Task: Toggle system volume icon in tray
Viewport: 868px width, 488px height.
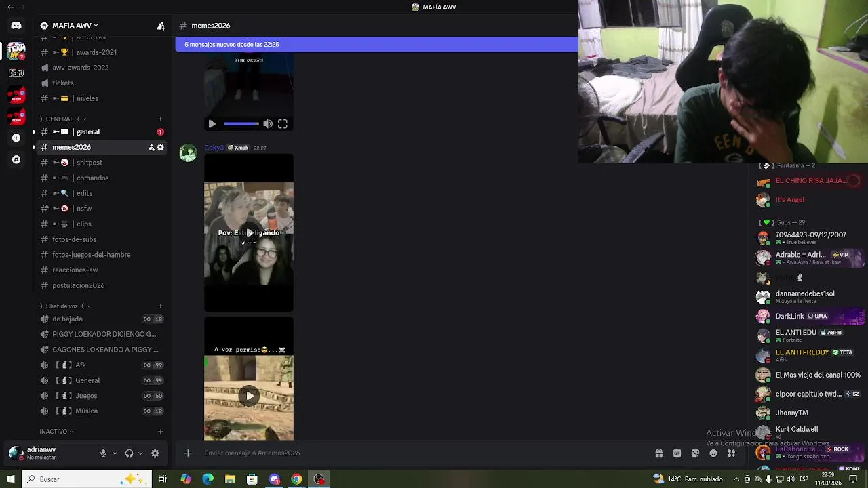Action: 791,479
